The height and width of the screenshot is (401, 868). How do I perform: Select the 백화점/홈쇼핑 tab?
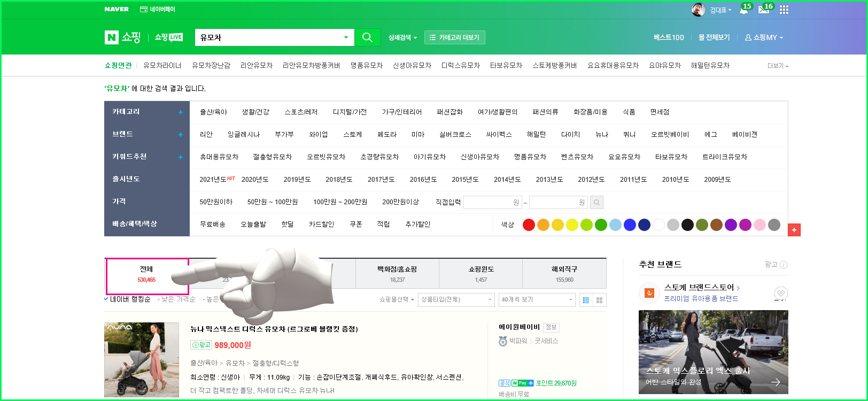pos(397,274)
